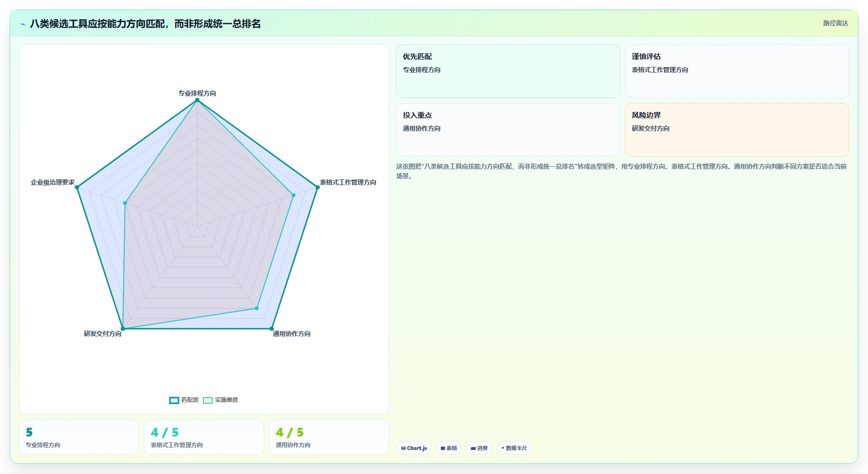Click the radar axis label 企业级治理要求

52,182
